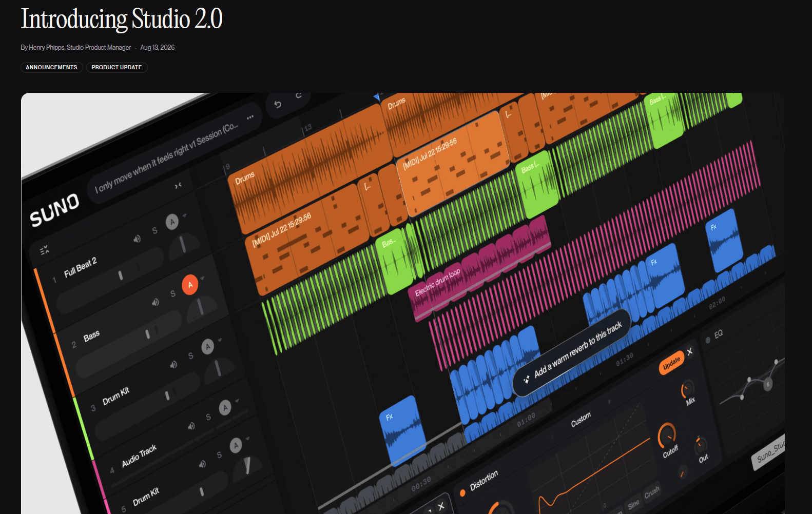
Task: Open the ANNOUNCEMENTS tag
Action: tap(51, 67)
